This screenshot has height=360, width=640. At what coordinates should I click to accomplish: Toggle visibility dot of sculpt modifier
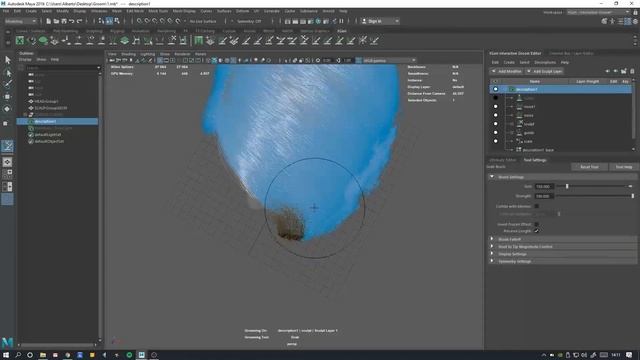(496, 124)
